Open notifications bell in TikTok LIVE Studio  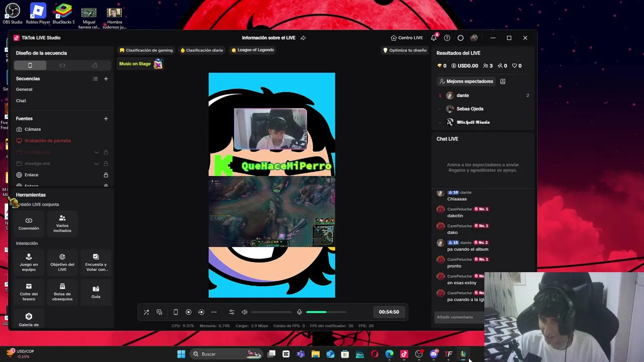pos(434,38)
